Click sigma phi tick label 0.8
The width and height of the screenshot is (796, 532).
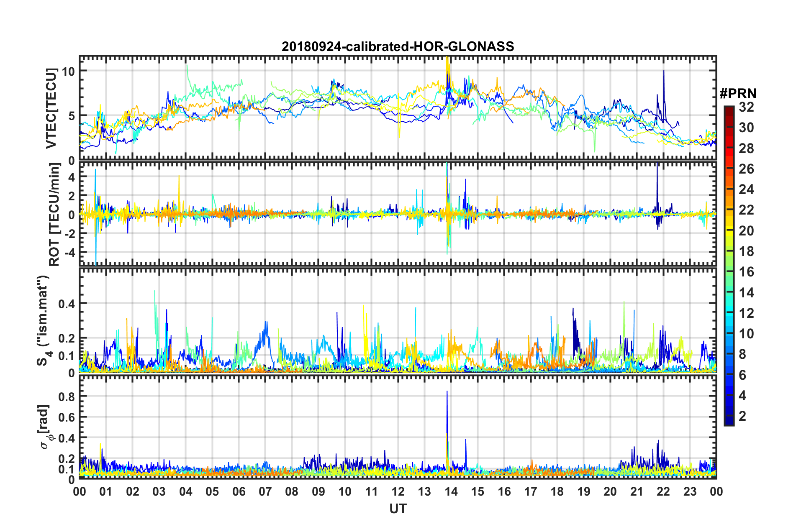(67, 396)
